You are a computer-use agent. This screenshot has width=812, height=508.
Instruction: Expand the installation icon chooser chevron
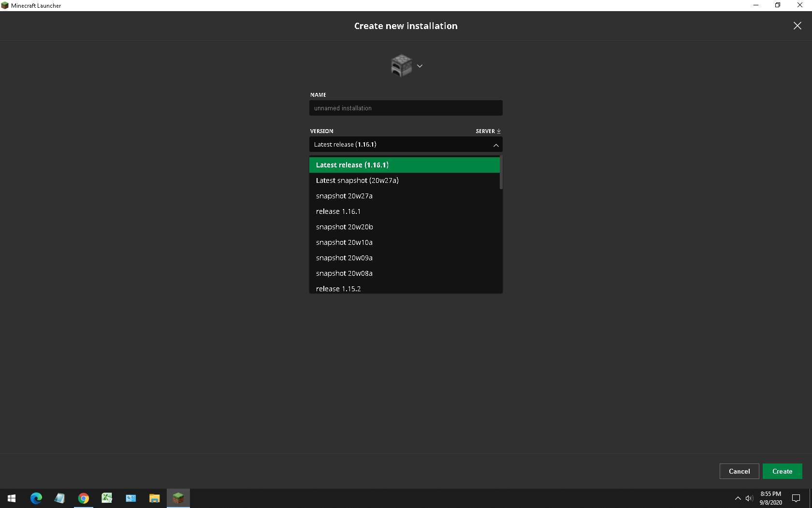[x=420, y=66]
